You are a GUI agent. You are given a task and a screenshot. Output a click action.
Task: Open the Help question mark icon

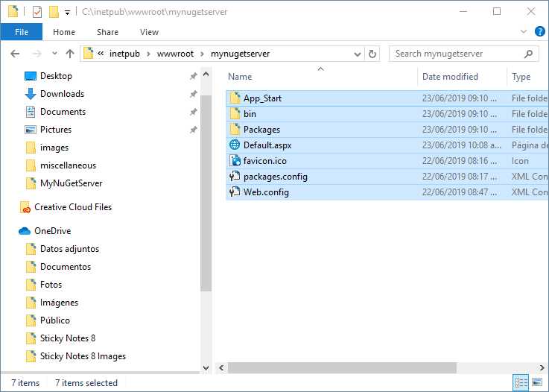pos(540,31)
